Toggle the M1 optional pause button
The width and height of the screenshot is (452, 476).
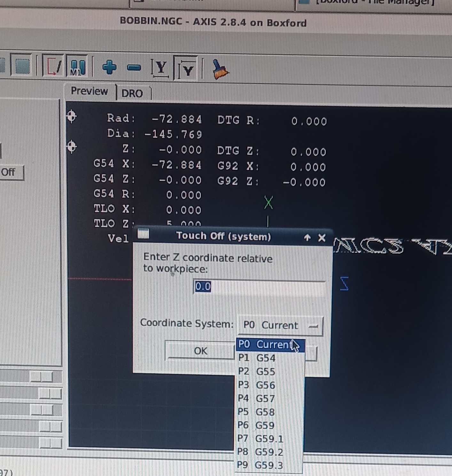point(78,67)
